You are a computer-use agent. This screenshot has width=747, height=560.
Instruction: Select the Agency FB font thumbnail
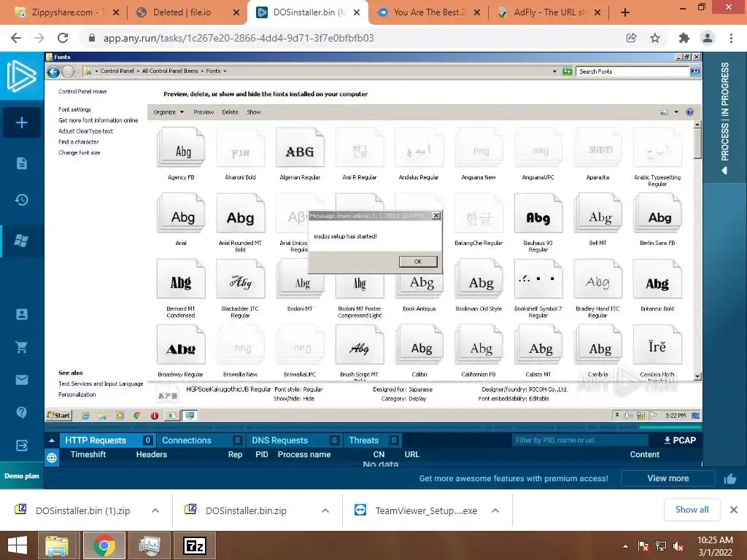pyautogui.click(x=181, y=147)
